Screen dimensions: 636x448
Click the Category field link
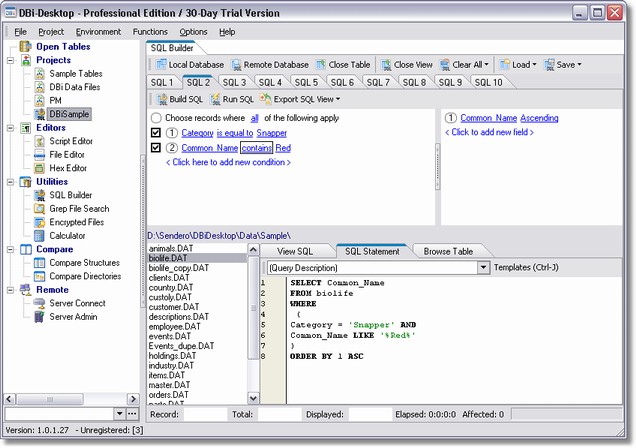(x=198, y=133)
